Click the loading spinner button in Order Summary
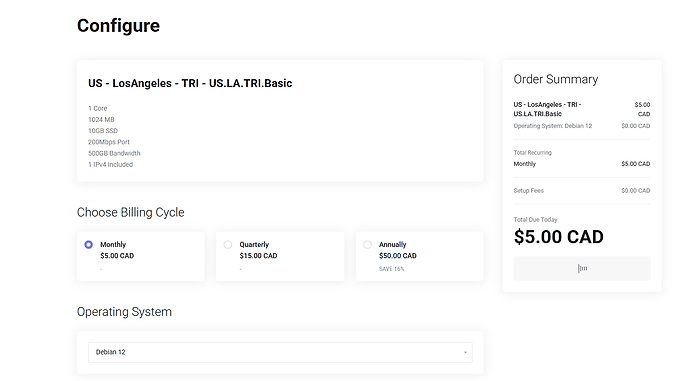Image resolution: width=690 pixels, height=381 pixels. click(582, 268)
